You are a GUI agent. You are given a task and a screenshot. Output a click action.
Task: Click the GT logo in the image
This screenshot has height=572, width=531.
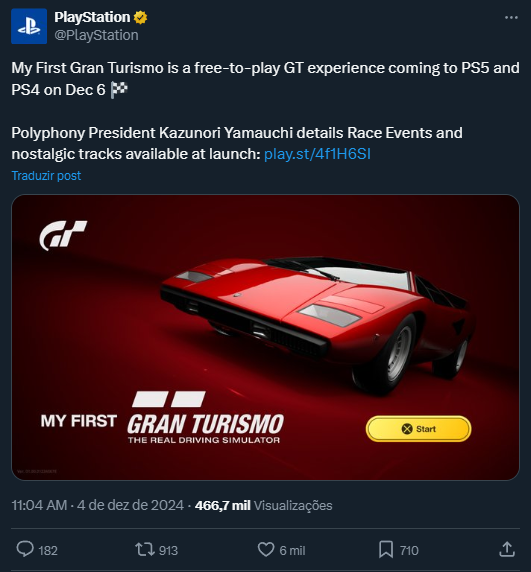[x=63, y=235]
